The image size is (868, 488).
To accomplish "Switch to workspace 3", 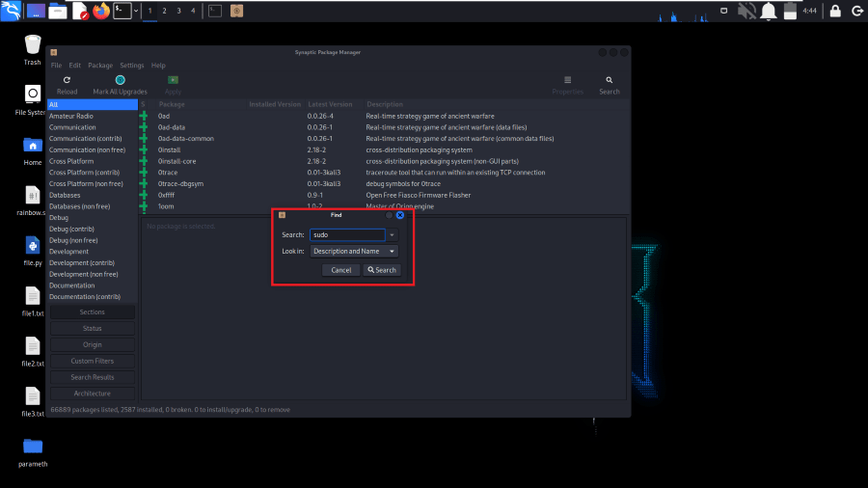I will pos(178,11).
